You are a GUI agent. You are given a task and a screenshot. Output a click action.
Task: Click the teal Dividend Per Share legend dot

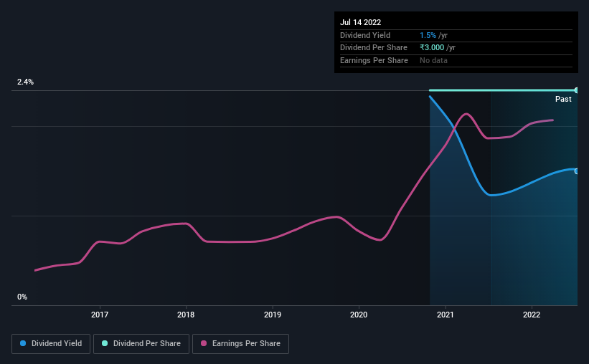point(105,343)
